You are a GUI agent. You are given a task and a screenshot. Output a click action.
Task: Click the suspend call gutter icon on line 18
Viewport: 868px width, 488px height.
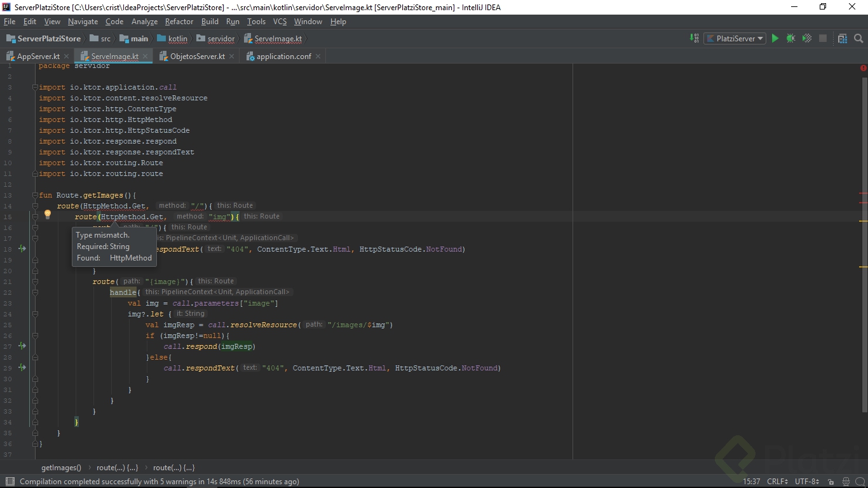pyautogui.click(x=22, y=249)
